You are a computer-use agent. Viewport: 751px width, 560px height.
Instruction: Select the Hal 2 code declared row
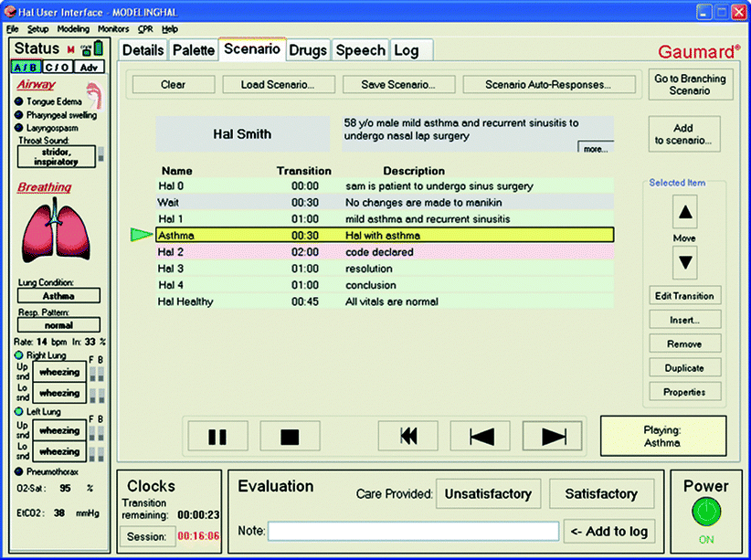pos(384,252)
